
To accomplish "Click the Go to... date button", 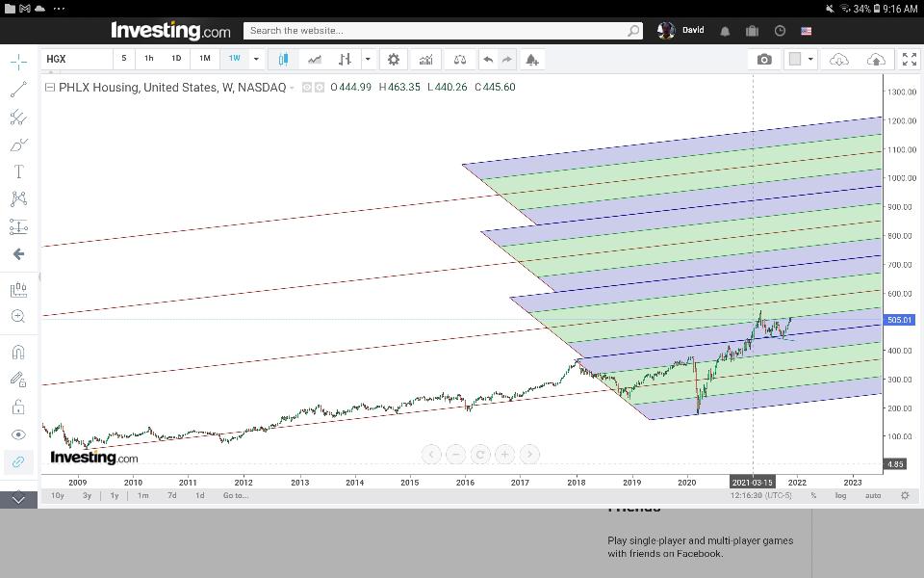I will pos(236,495).
